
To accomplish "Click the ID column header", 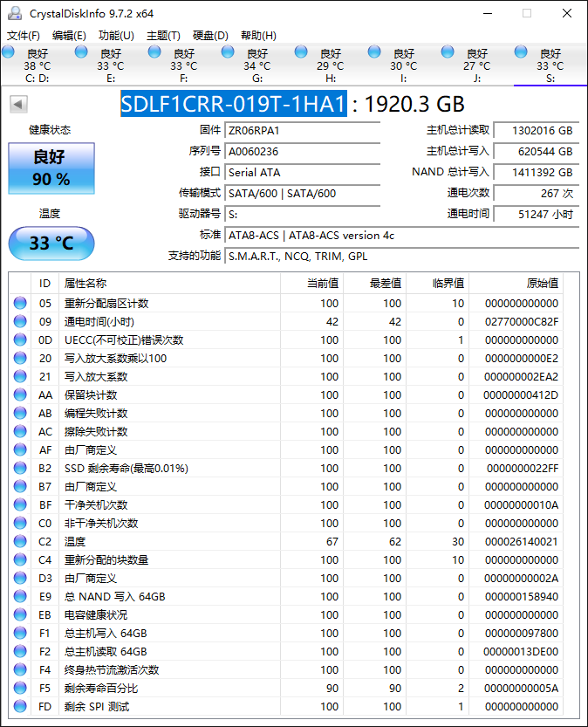I will pyautogui.click(x=45, y=284).
